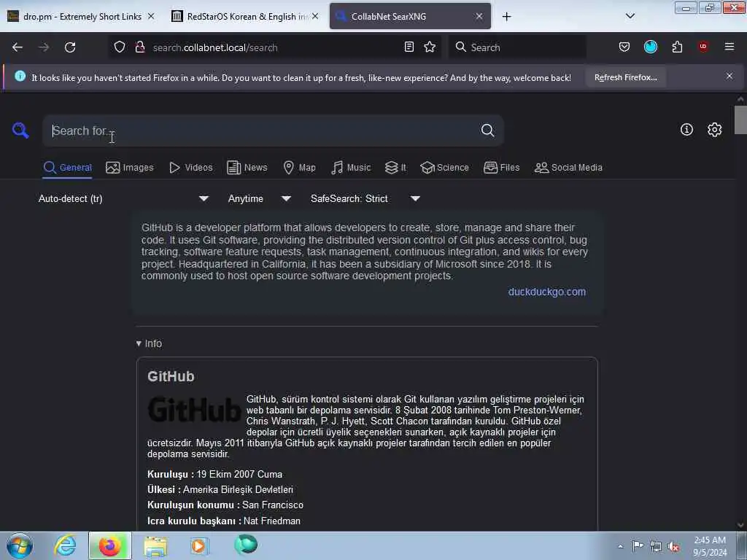The width and height of the screenshot is (747, 560).
Task: Click the GitHub logo image
Action: tap(194, 410)
